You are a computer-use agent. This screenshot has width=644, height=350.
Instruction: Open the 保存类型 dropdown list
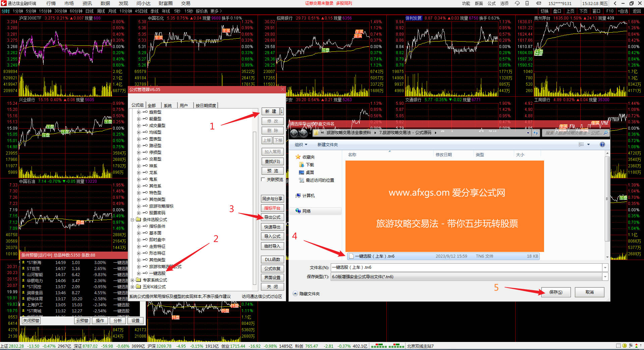click(x=605, y=277)
